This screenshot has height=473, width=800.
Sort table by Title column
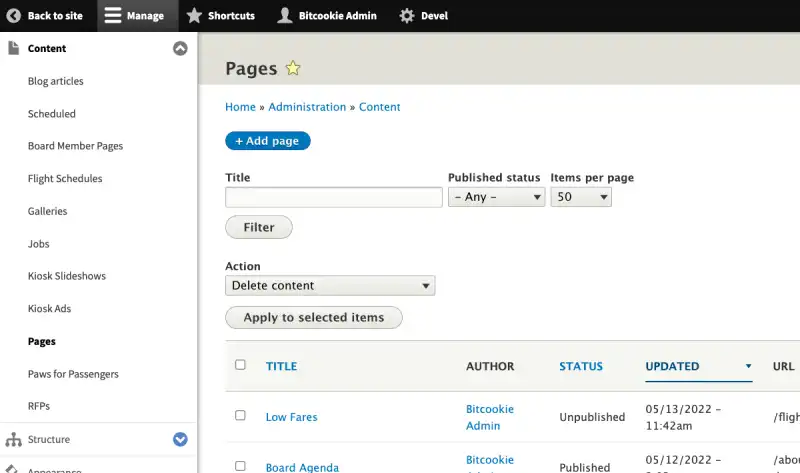[x=282, y=366]
